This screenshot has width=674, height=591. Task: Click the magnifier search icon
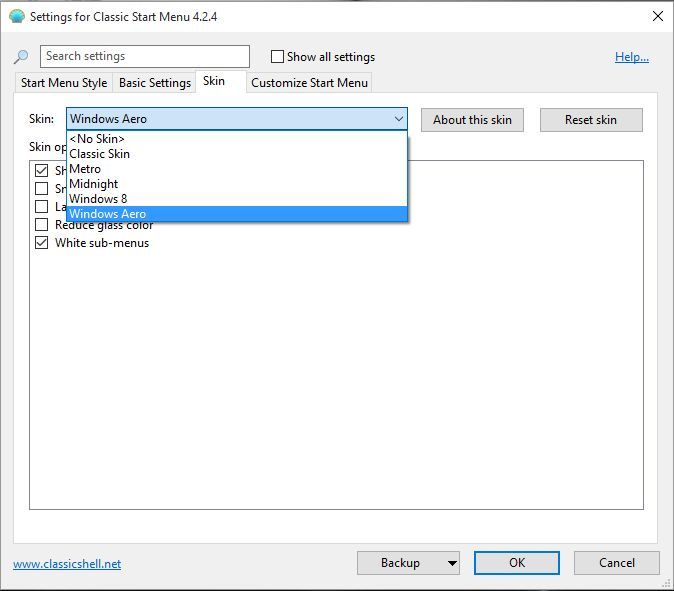pos(21,56)
